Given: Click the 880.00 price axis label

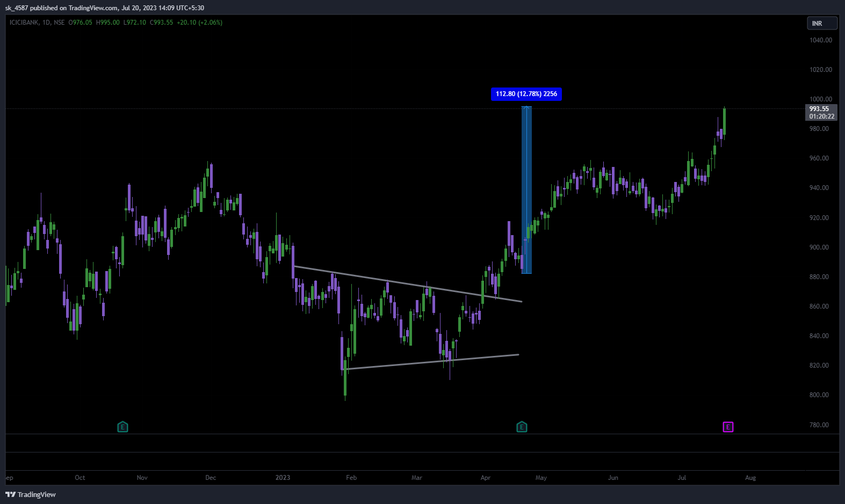Looking at the screenshot, I should [x=819, y=277].
